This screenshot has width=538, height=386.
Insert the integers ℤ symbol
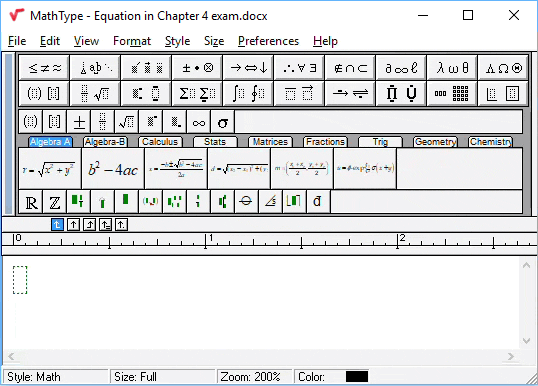(55, 201)
